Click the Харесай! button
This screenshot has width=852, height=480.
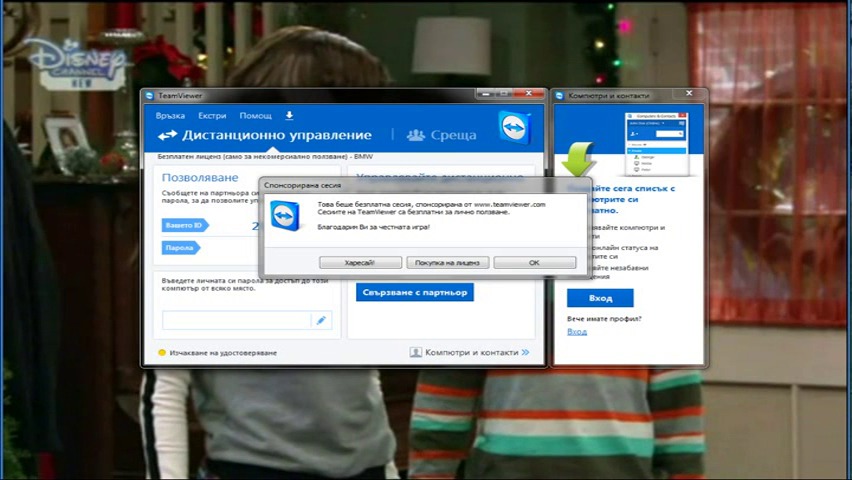pyautogui.click(x=360, y=263)
